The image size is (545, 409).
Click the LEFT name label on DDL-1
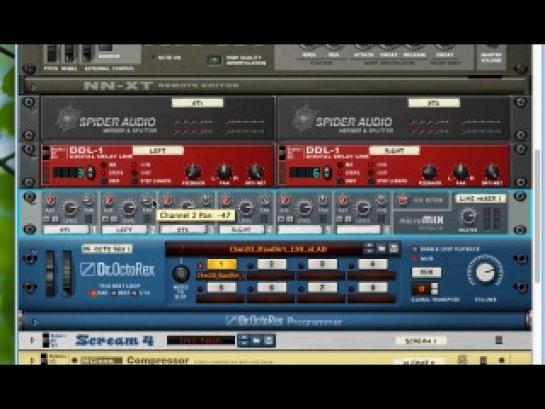158,150
